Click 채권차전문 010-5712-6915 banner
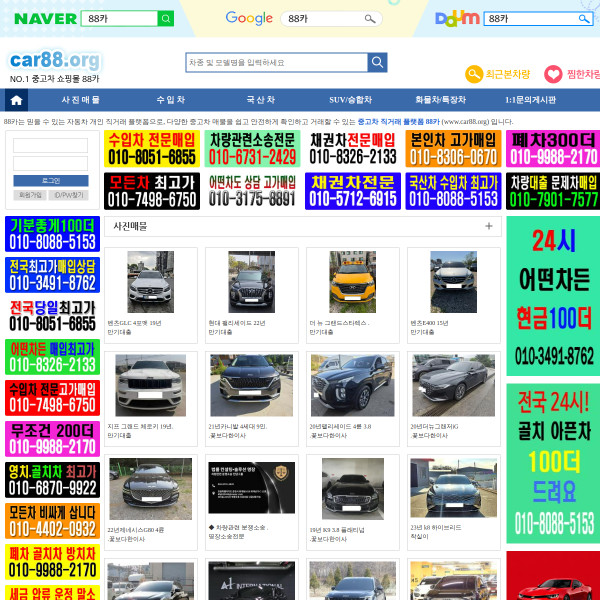Viewport: 600px width, 600px height. coord(353,191)
